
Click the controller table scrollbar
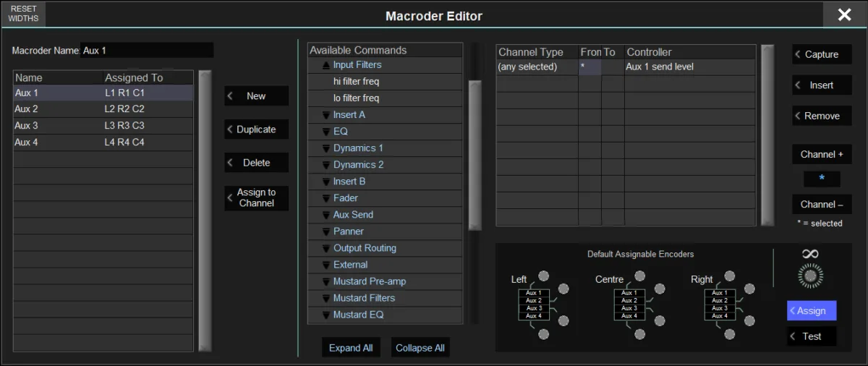[767, 135]
